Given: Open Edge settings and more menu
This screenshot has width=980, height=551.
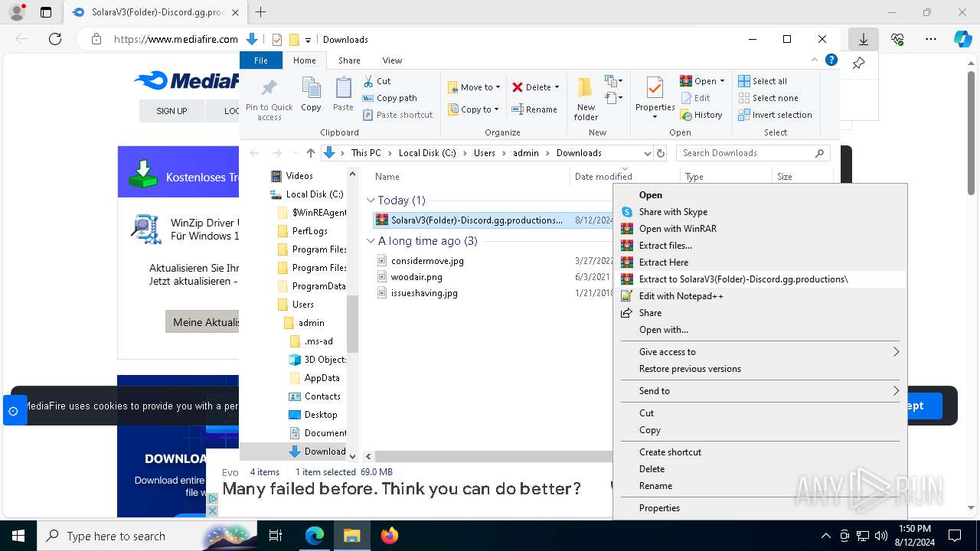Looking at the screenshot, I should coord(931,39).
